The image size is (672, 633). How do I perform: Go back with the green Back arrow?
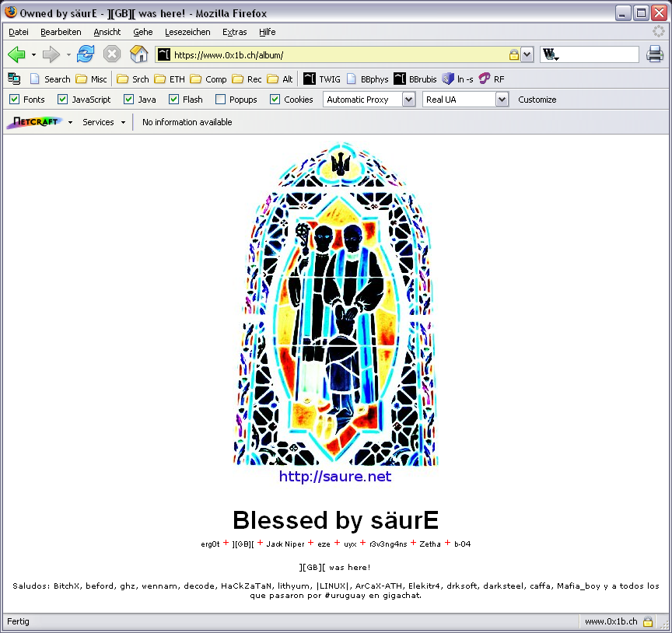(16, 54)
